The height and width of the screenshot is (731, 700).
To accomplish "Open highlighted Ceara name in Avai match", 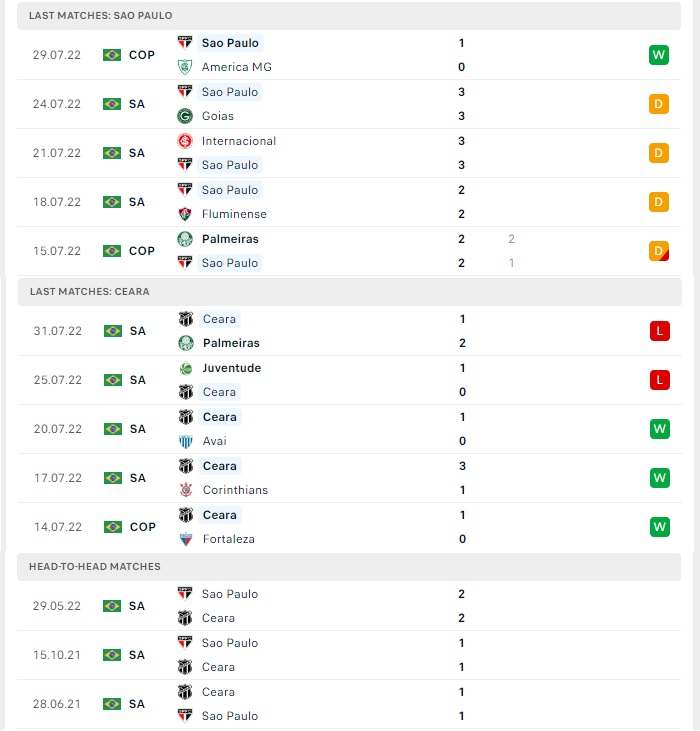I will click(x=220, y=417).
